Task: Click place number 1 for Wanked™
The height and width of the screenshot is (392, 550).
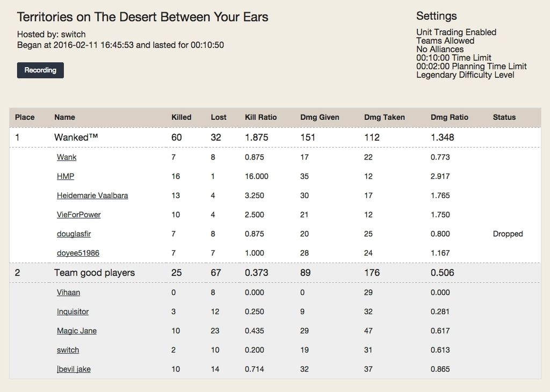Action: click(x=17, y=137)
